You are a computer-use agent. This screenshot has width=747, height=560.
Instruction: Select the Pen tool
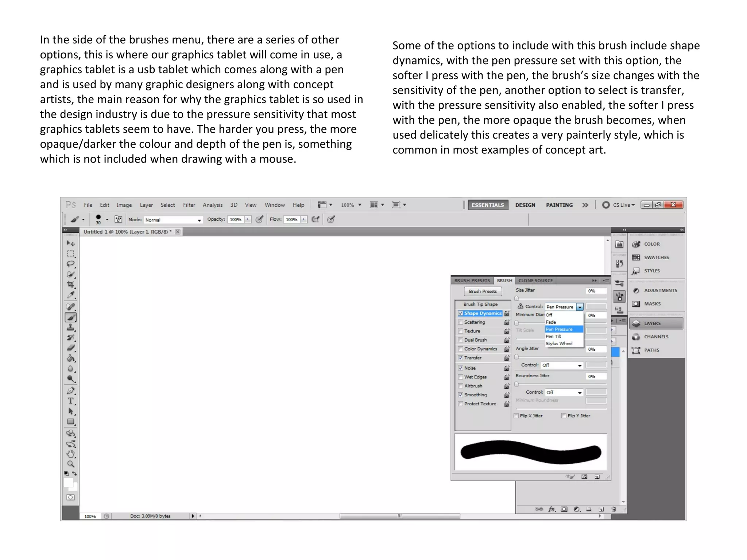click(x=71, y=391)
